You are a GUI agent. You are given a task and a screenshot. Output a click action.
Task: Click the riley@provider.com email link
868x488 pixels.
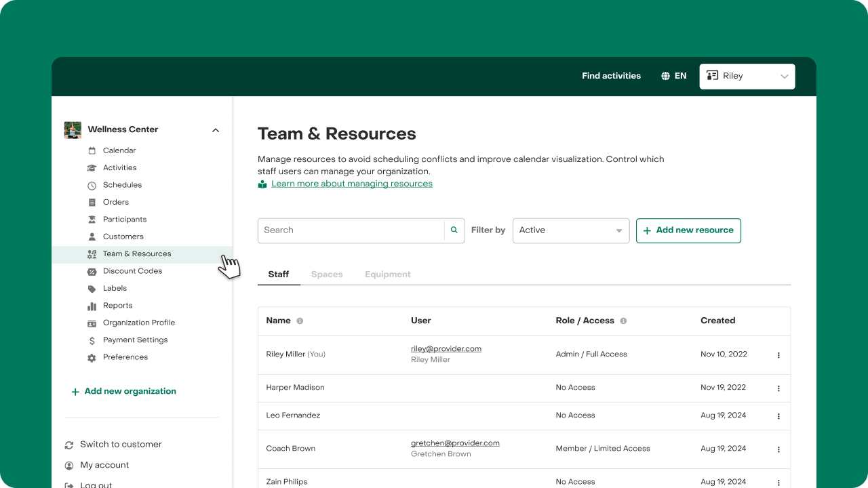[446, 348]
